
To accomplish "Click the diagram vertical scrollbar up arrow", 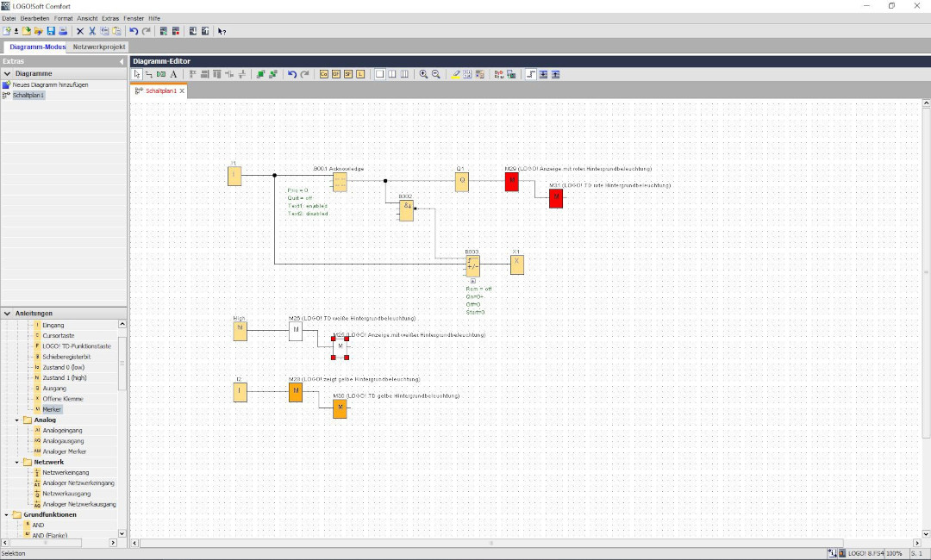I will click(926, 103).
